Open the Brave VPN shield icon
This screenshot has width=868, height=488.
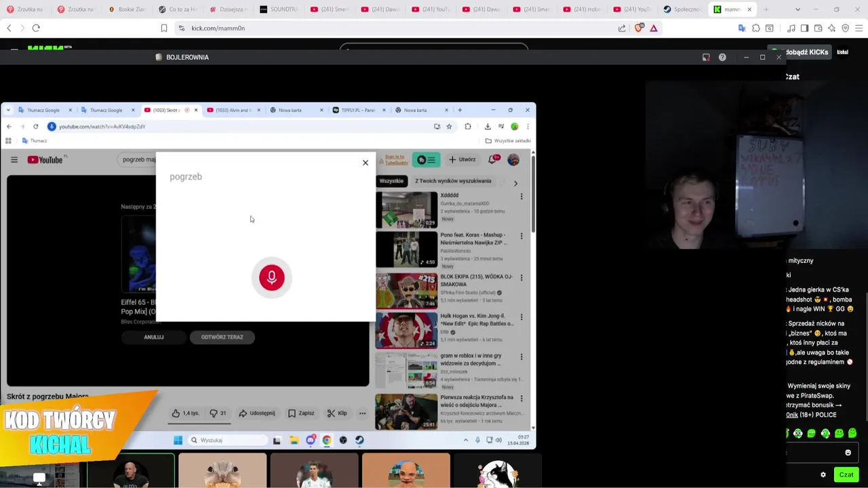(845, 28)
